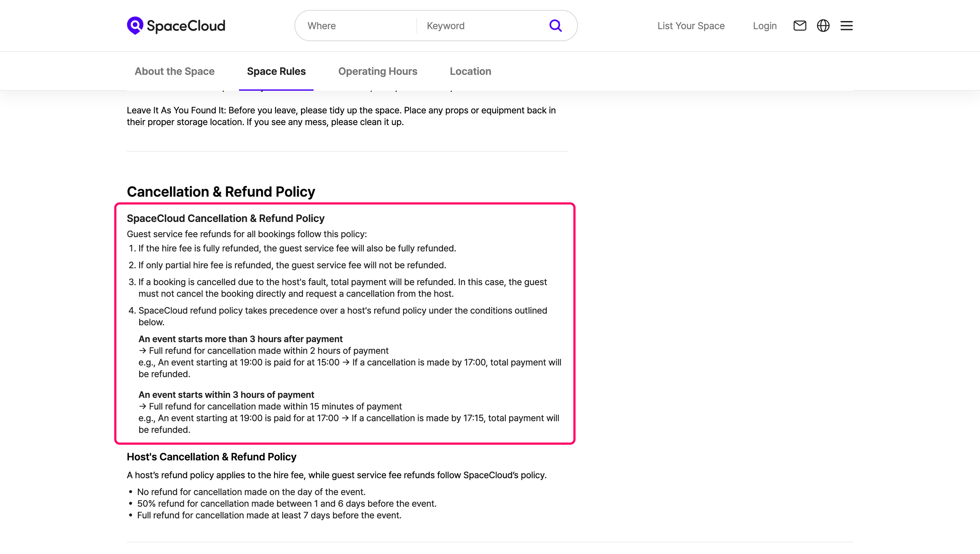Switch to About the Space tab

click(x=174, y=71)
